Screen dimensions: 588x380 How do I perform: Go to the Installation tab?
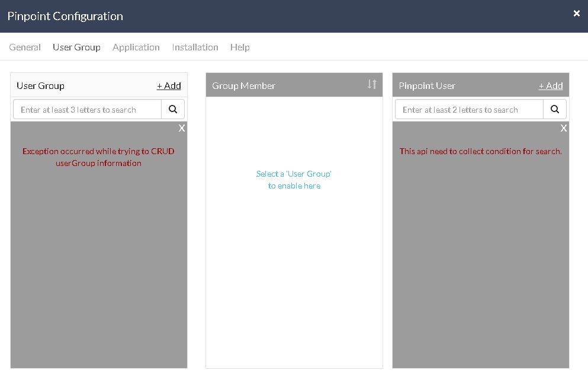(195, 47)
